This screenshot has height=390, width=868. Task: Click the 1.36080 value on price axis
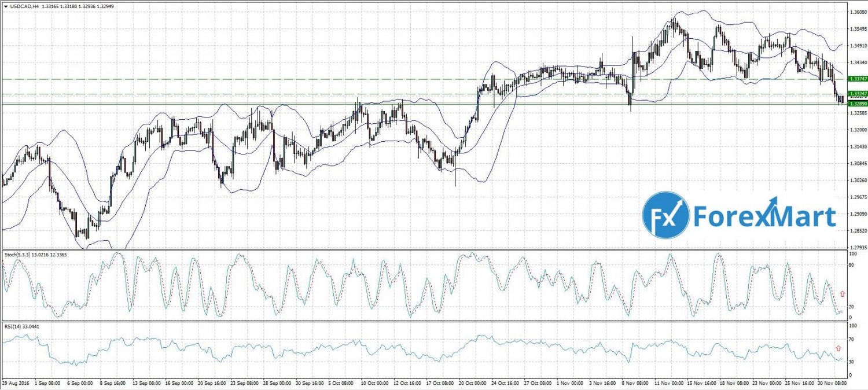(x=856, y=12)
